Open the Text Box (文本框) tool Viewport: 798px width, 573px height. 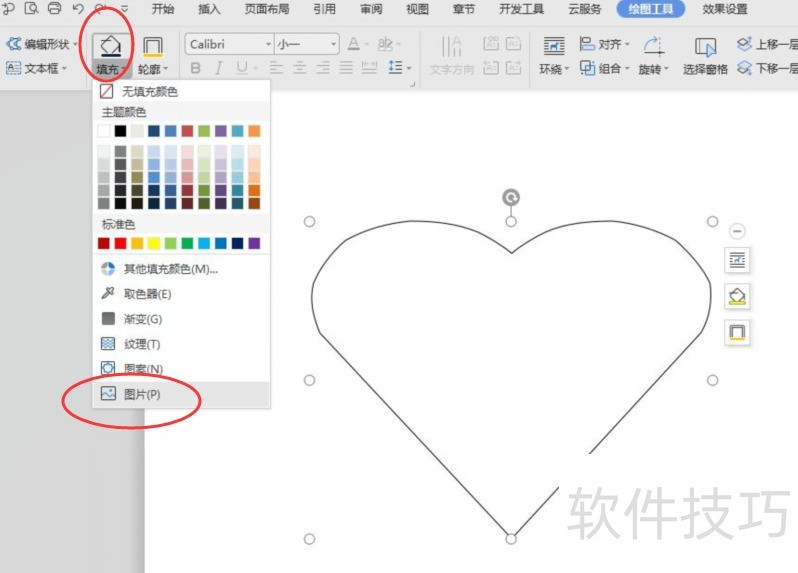point(36,68)
